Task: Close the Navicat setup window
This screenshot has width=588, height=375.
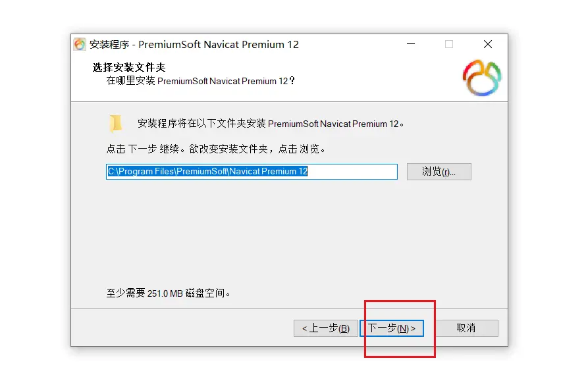Action: [x=488, y=44]
